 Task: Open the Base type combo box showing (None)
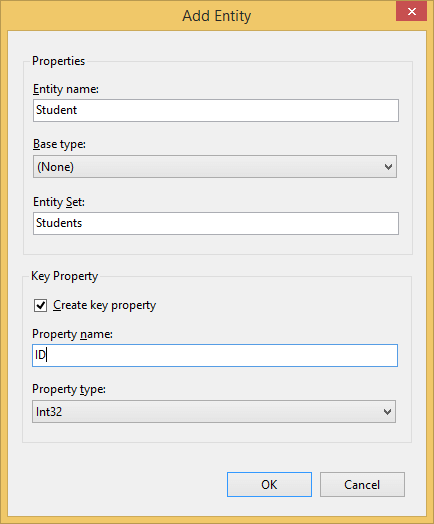click(x=215, y=166)
